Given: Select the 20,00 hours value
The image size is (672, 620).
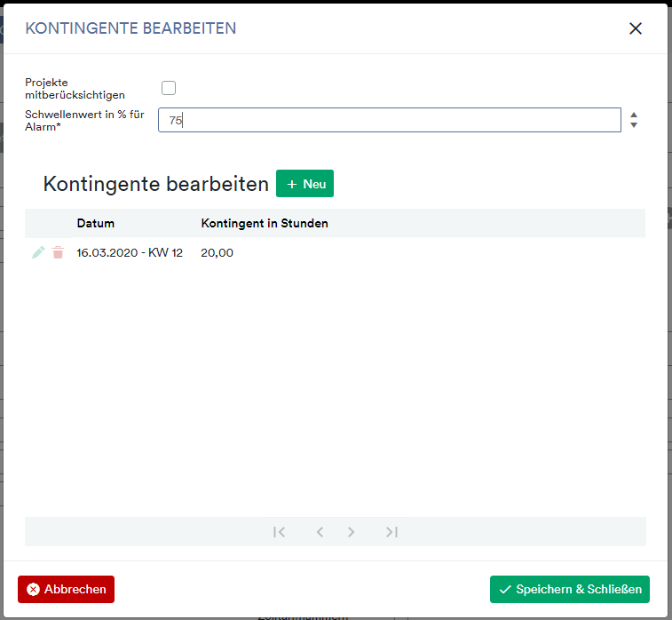Looking at the screenshot, I should [x=217, y=253].
